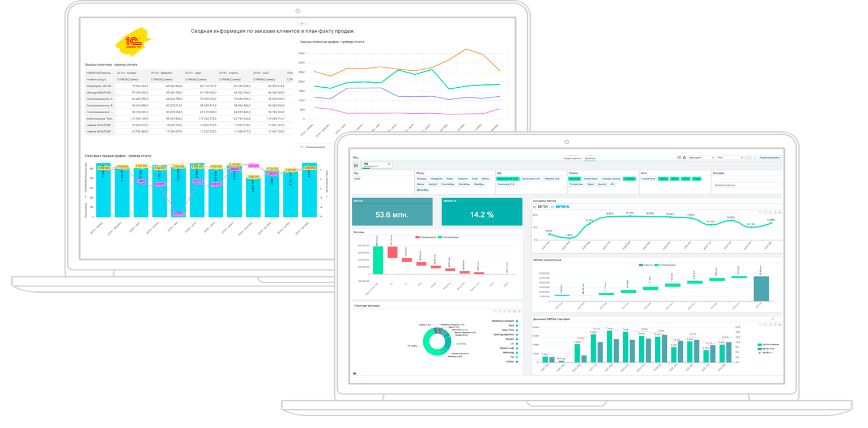Screen dimensions: 868x428
Task: Toggle the Евгеньев Н.Я. ИД filter
Action: [531, 179]
